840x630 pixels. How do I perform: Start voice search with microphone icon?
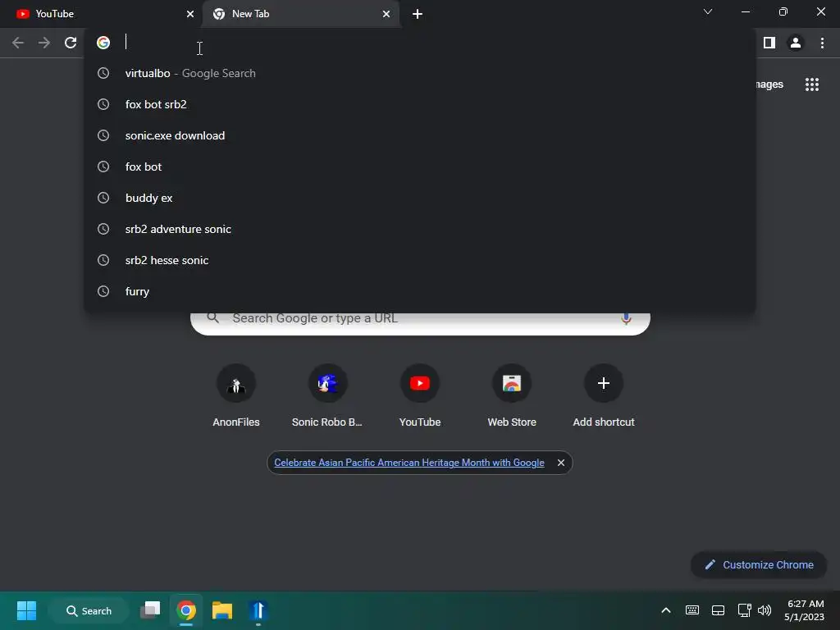click(626, 319)
